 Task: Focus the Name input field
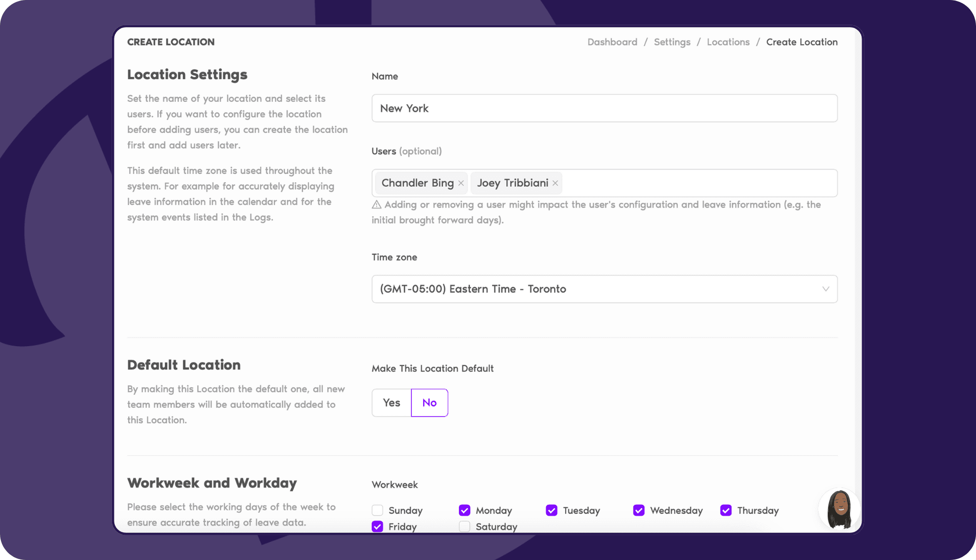pyautogui.click(x=604, y=108)
